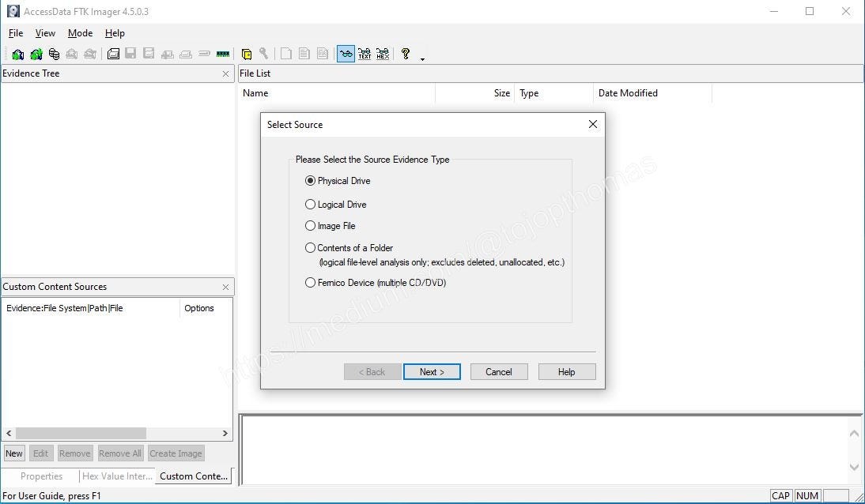Viewport: 865px width, 504px height.
Task: Open the Help menu
Action: coord(115,33)
